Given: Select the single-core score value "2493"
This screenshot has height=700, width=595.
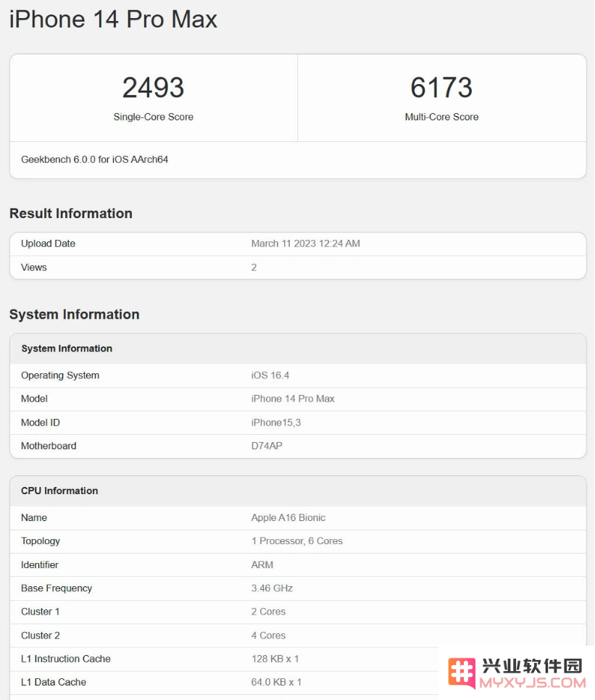Looking at the screenshot, I should tap(153, 87).
